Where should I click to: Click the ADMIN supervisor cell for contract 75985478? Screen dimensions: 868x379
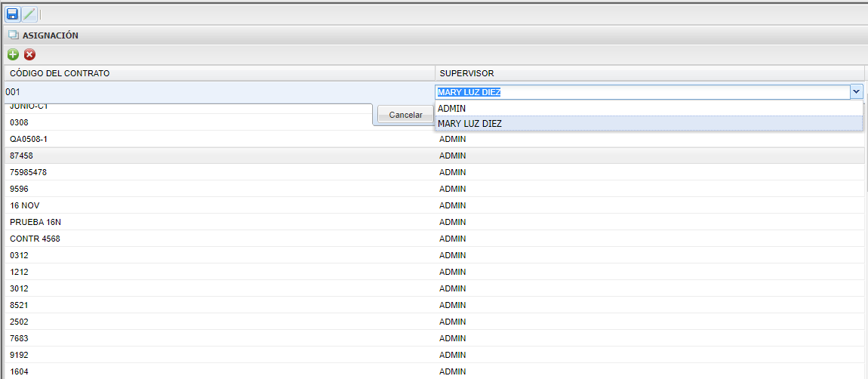[x=453, y=172]
